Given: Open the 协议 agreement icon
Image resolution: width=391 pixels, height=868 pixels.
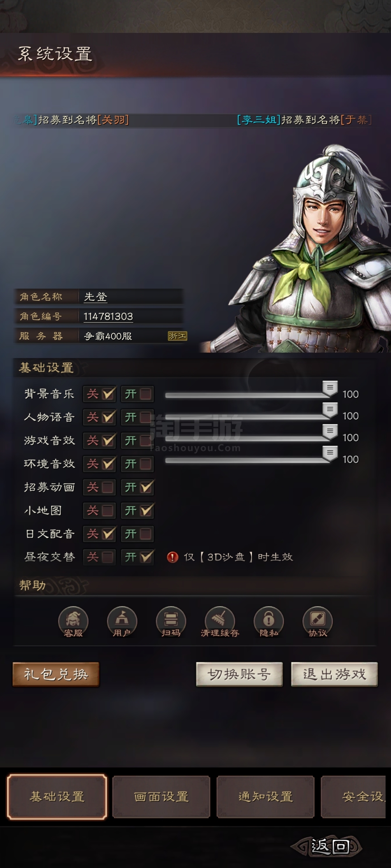Looking at the screenshot, I should click(x=318, y=621).
